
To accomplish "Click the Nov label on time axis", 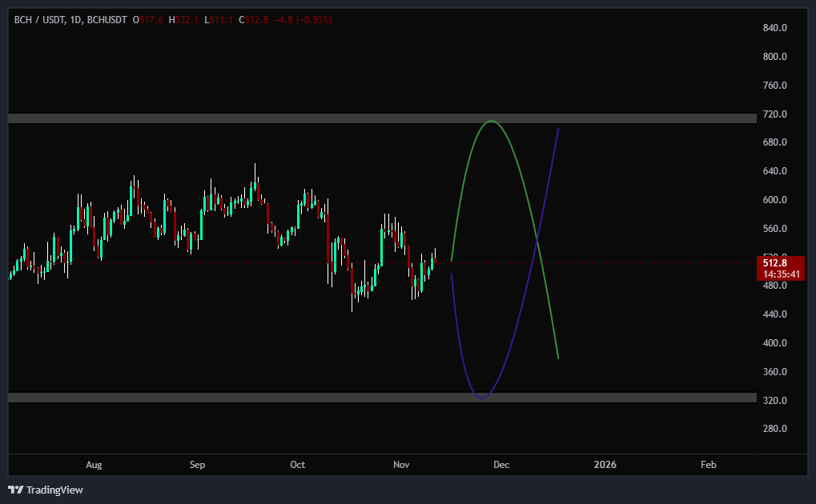I will [x=402, y=465].
